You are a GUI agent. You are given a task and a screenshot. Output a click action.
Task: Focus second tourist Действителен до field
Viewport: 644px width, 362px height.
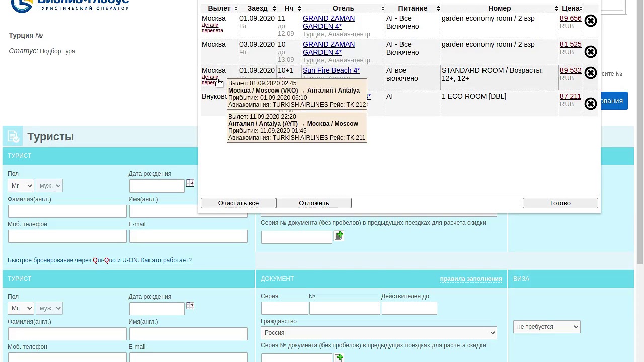[x=410, y=308]
